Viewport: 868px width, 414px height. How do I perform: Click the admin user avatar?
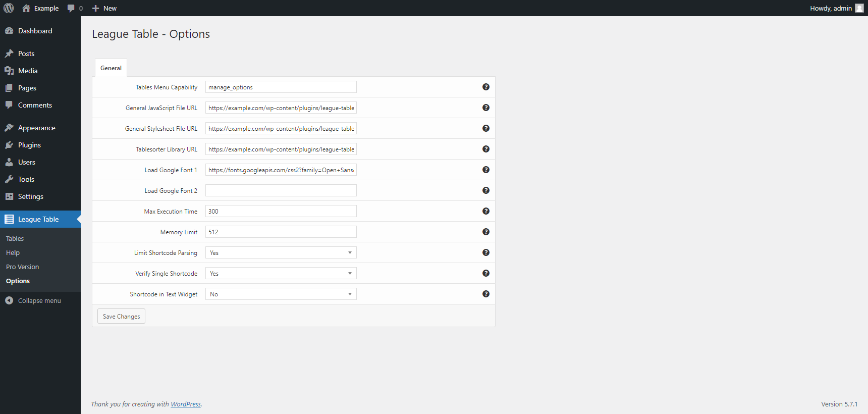(x=859, y=8)
